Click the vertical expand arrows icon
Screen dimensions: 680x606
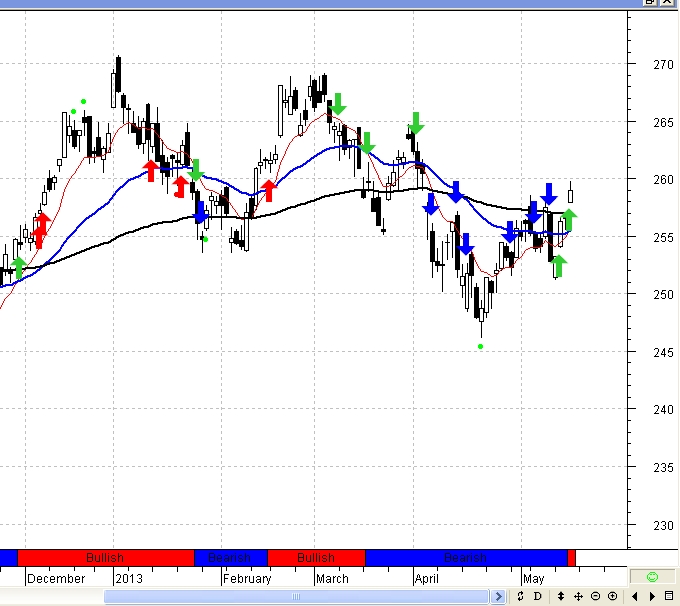click(x=561, y=597)
